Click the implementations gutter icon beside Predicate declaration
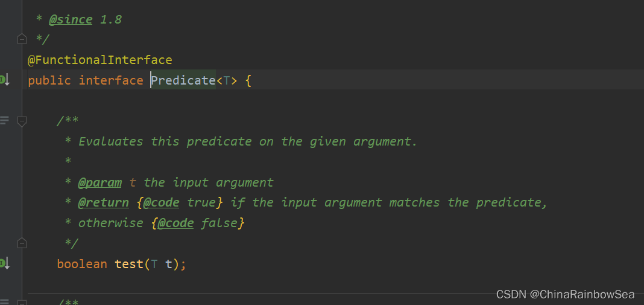 (4, 80)
